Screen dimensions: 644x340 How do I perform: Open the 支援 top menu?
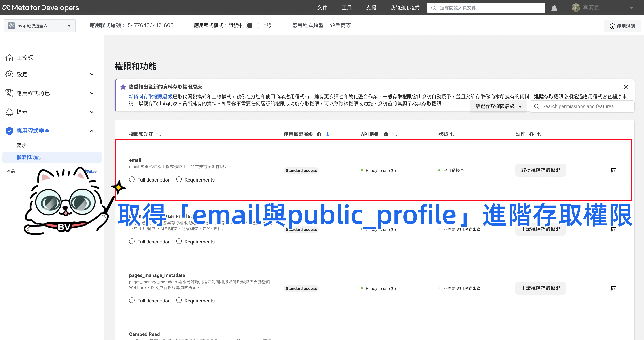point(371,8)
